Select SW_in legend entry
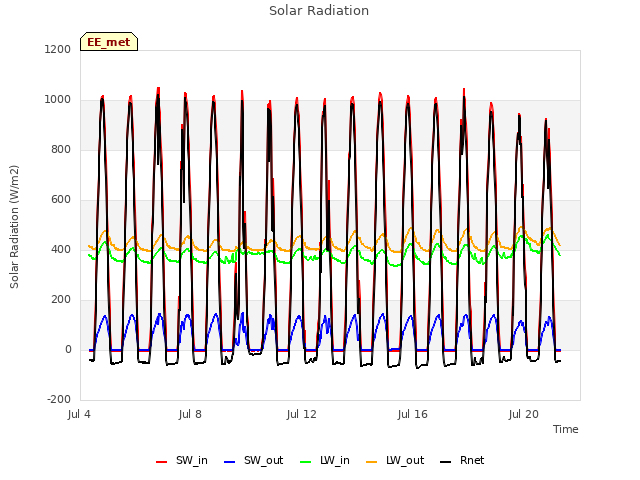640x480 pixels. [182, 460]
